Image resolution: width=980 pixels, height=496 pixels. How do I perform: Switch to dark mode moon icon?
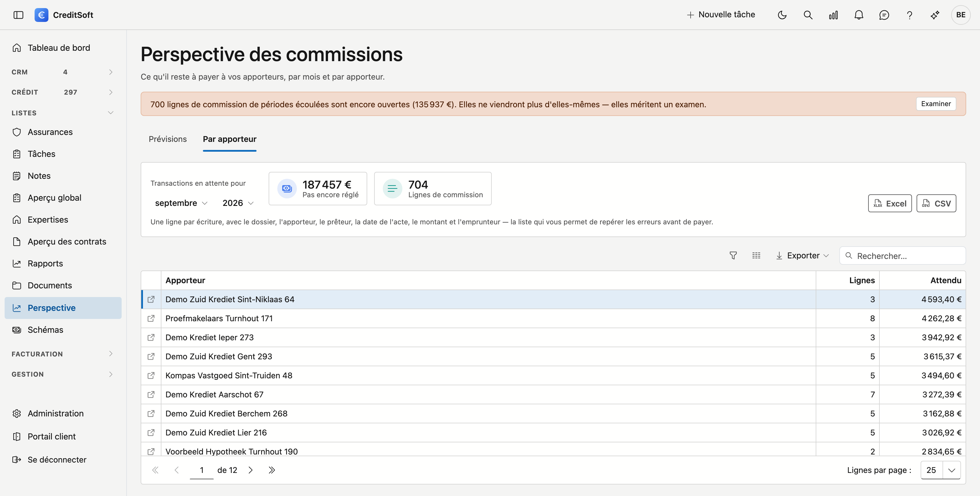[x=782, y=15]
